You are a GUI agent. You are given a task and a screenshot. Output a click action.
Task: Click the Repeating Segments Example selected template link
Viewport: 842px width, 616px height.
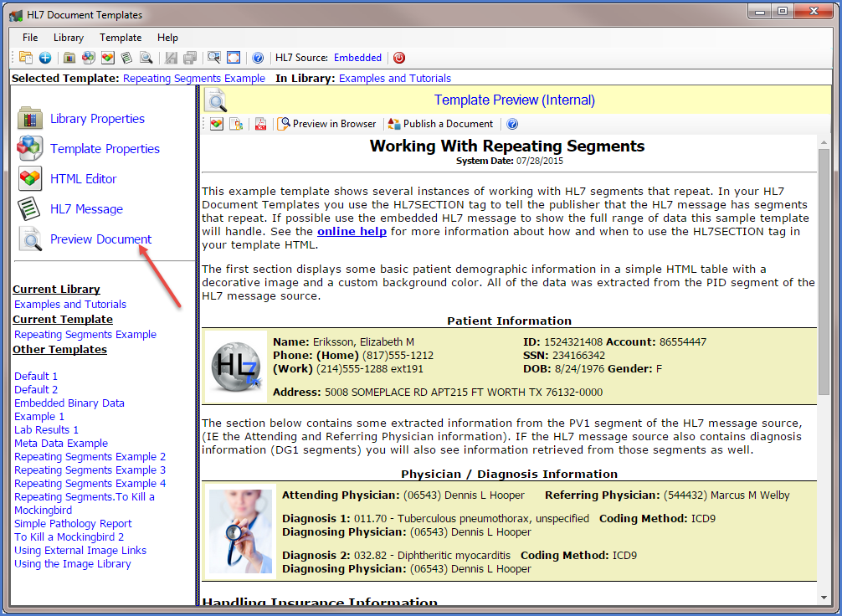coord(194,79)
